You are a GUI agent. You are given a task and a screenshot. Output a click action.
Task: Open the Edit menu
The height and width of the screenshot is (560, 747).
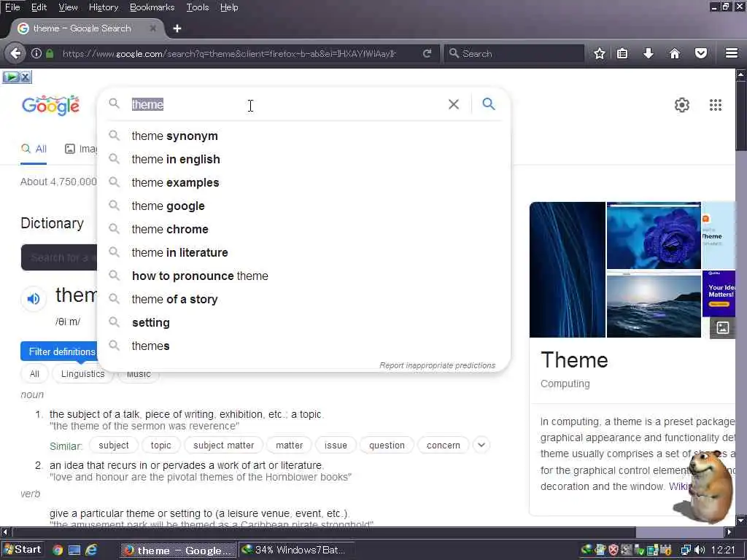[39, 7]
